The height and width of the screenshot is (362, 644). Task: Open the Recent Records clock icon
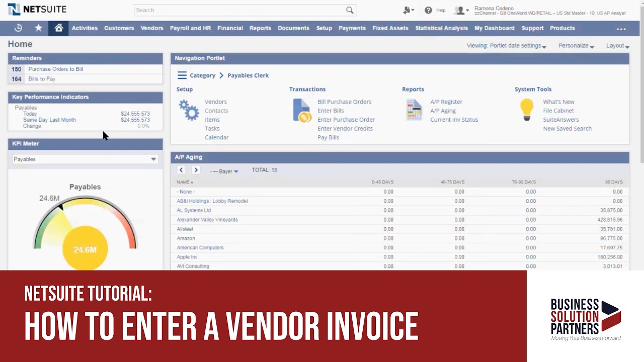click(18, 28)
